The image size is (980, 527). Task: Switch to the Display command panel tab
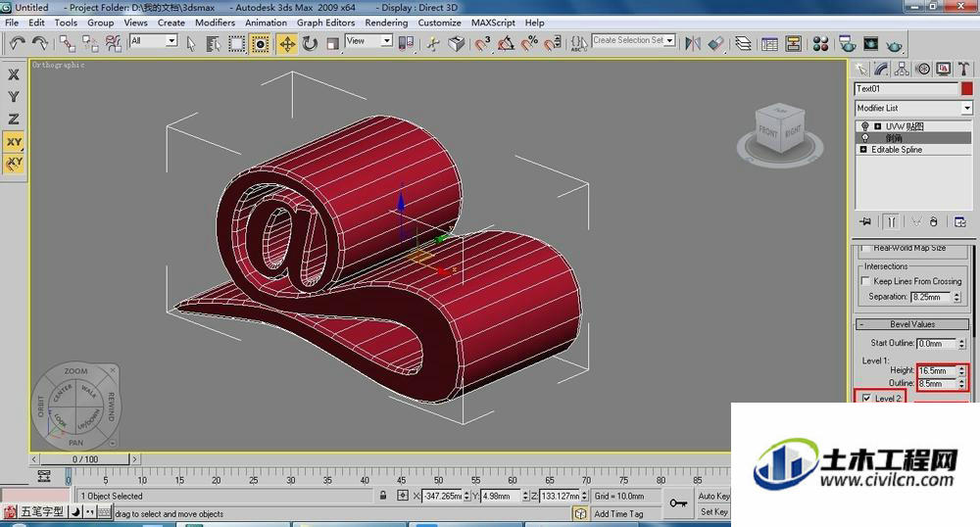pos(943,69)
